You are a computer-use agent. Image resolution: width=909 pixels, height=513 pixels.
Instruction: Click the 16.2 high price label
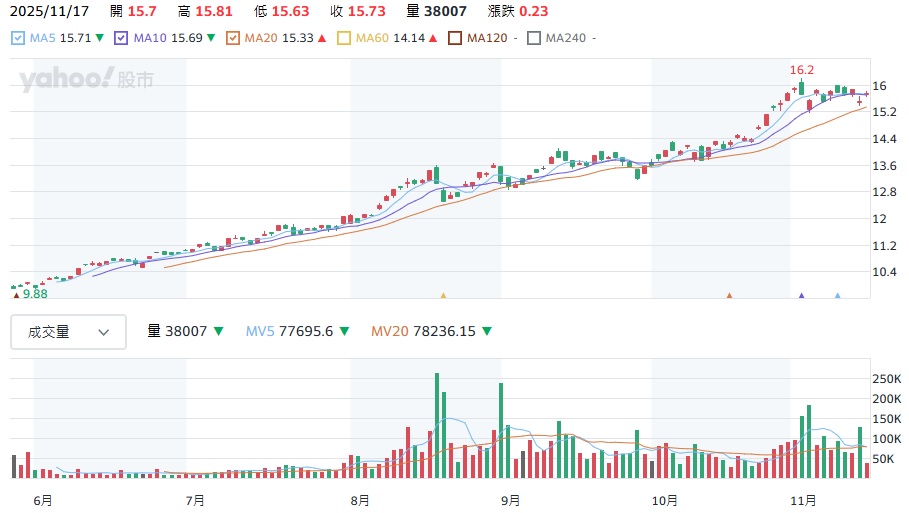[x=801, y=70]
